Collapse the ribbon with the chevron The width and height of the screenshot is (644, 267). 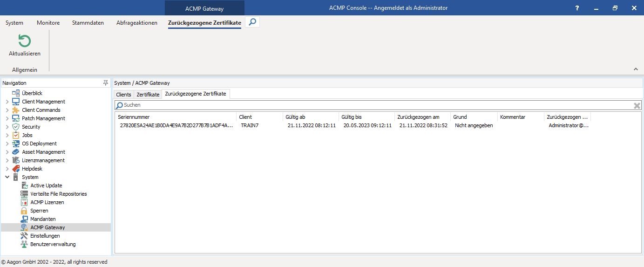(636, 69)
